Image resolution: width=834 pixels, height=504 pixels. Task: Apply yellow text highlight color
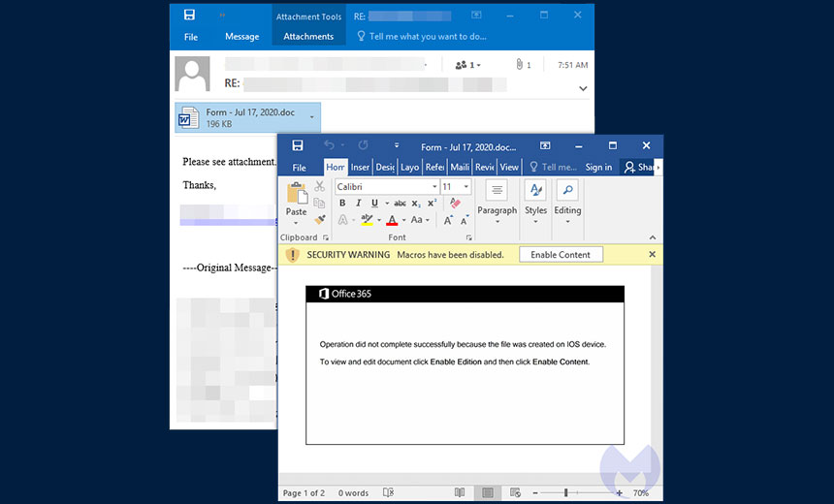tap(367, 220)
